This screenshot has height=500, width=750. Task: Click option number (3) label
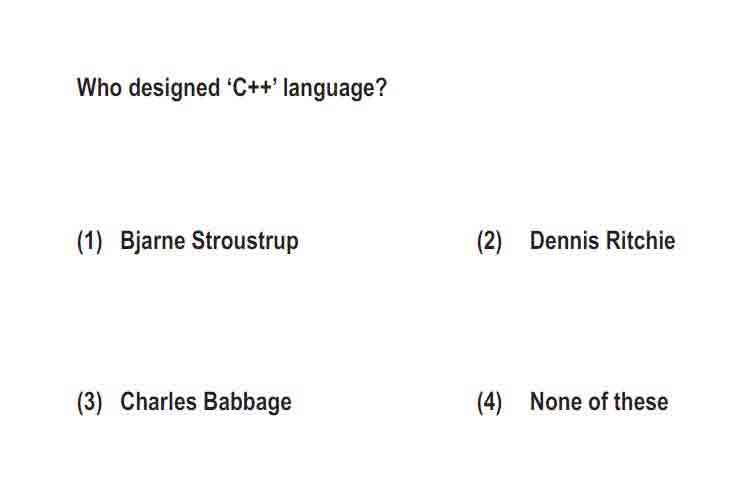pyautogui.click(x=89, y=402)
